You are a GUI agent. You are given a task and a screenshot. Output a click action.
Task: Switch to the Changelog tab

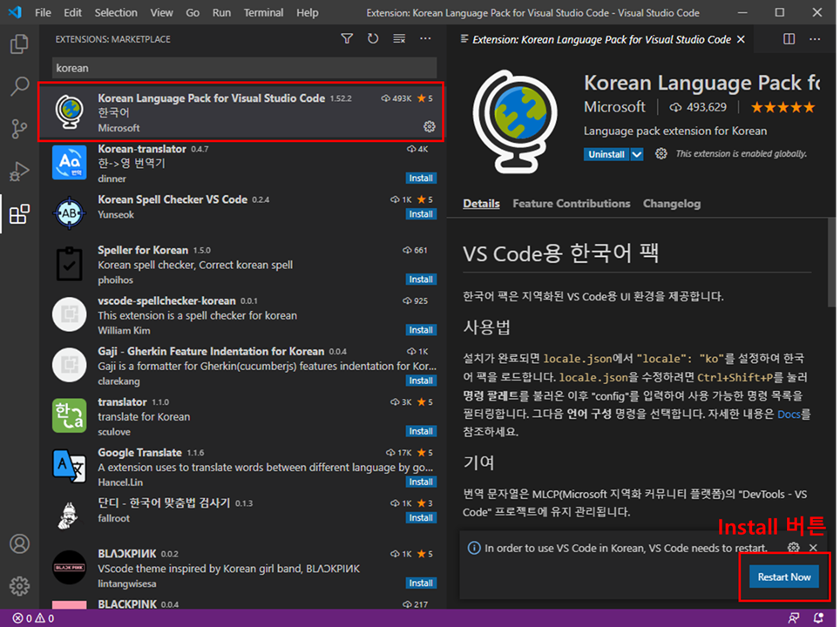(x=672, y=204)
